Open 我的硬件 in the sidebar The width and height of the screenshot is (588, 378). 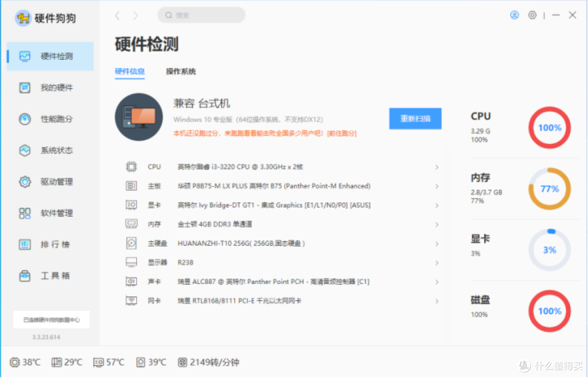point(50,88)
